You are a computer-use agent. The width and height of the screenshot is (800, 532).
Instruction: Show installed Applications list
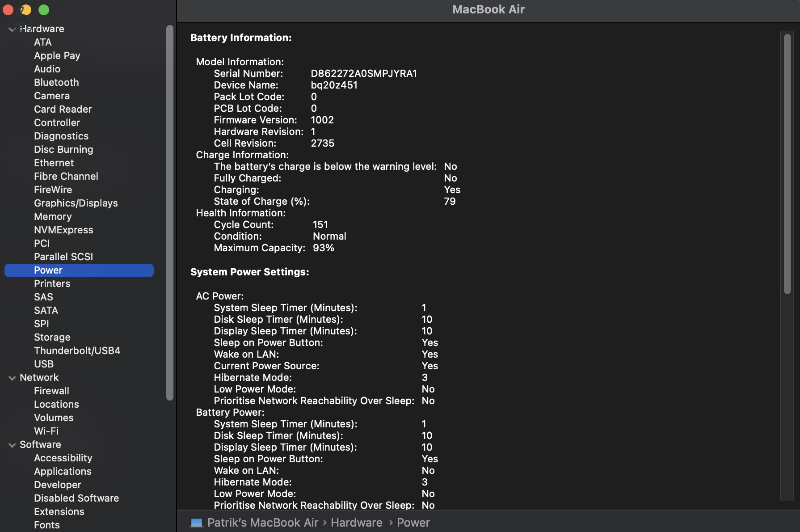(x=63, y=471)
